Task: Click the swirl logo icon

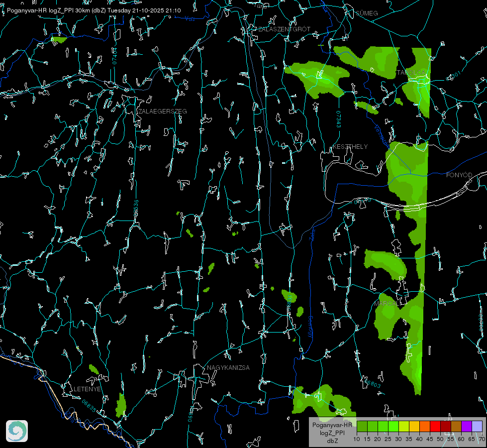Action: coord(17,431)
